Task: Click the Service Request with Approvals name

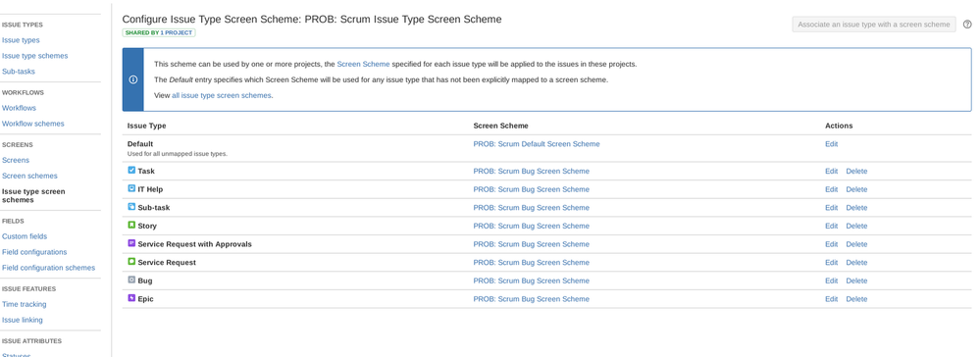Action: pyautogui.click(x=194, y=244)
